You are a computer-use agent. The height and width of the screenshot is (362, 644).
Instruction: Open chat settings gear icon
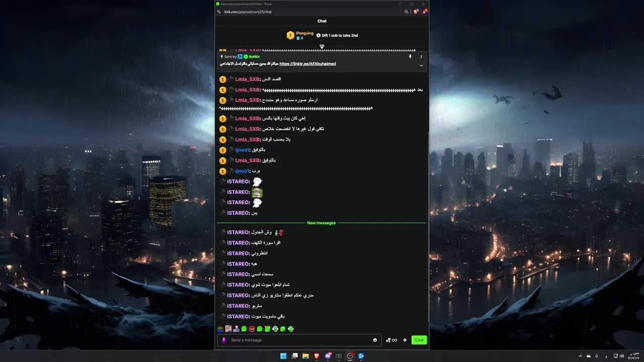tap(405, 340)
